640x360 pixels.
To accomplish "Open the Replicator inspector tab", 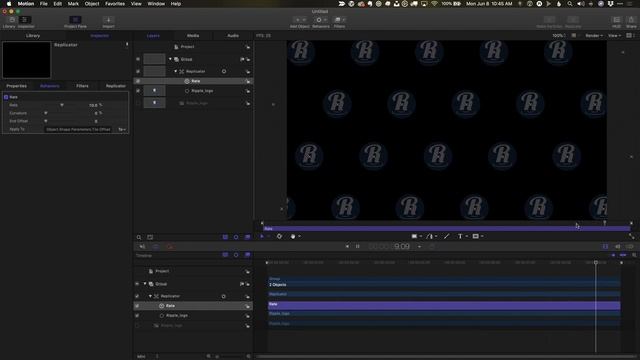I will [116, 86].
